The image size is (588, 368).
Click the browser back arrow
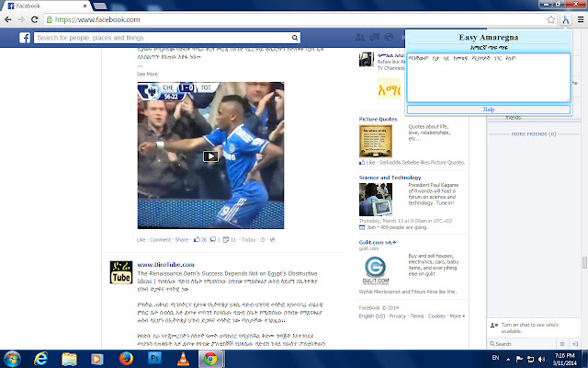(8, 19)
